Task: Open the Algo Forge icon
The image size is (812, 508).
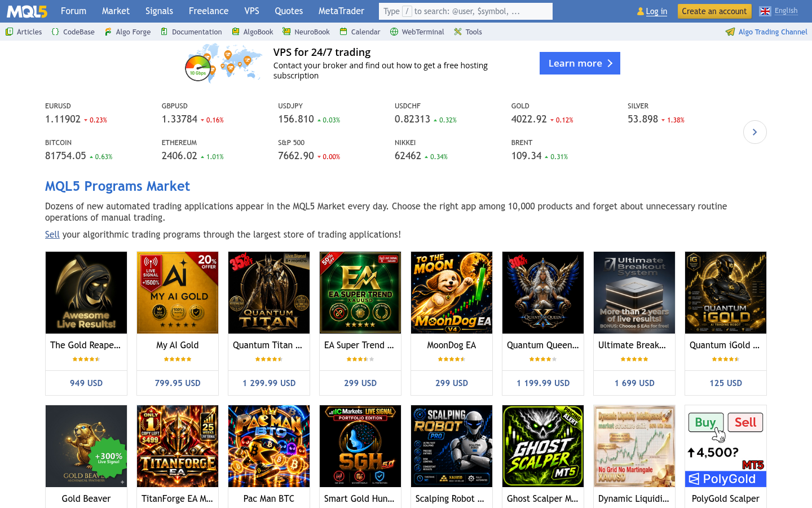Action: pyautogui.click(x=108, y=32)
